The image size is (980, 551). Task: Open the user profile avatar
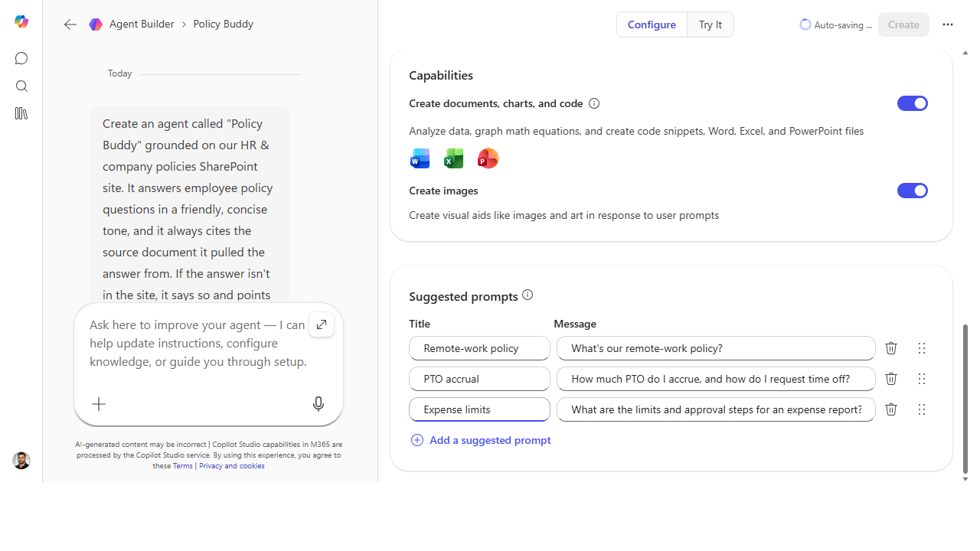[x=21, y=461]
